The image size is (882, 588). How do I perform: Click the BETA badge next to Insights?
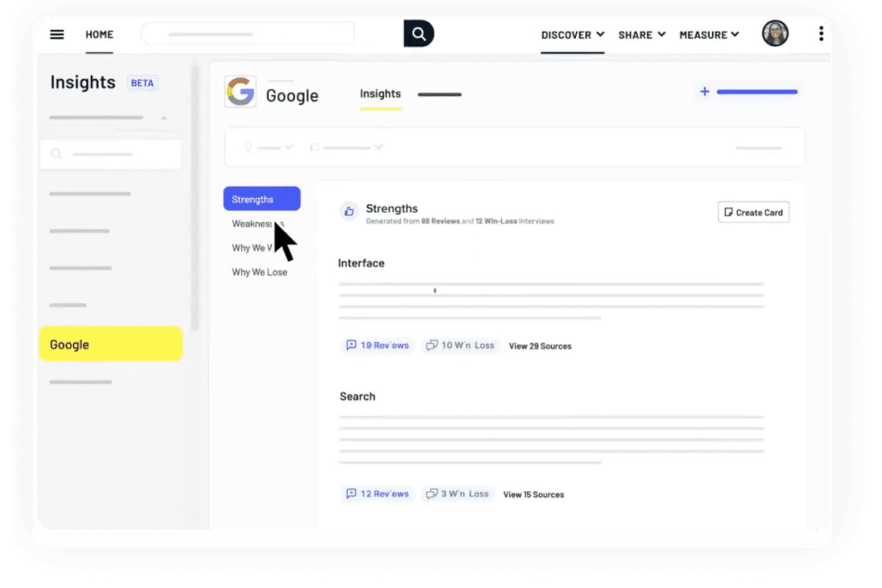pyautogui.click(x=142, y=83)
